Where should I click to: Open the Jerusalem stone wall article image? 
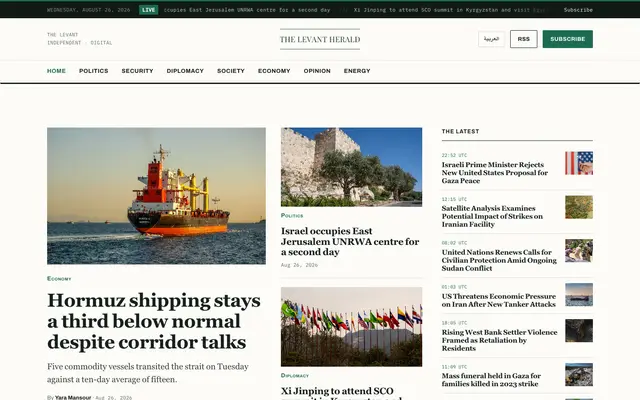point(351,167)
